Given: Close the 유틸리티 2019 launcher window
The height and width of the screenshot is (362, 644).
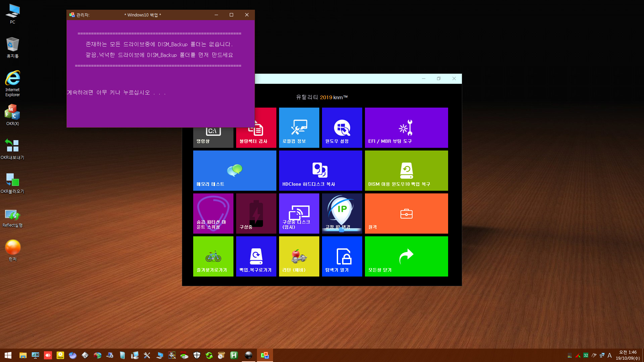Looking at the screenshot, I should point(454,78).
